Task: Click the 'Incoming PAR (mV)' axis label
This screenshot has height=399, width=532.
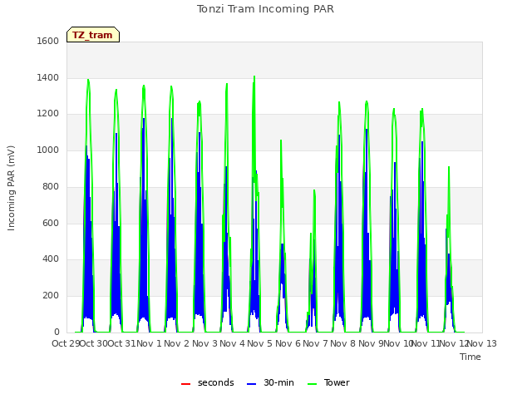Action: click(11, 189)
